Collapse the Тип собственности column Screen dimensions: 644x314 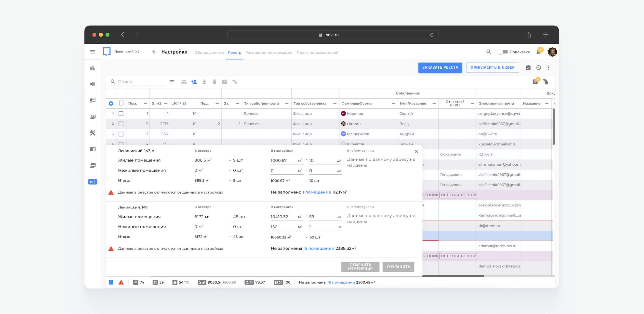[x=286, y=104]
